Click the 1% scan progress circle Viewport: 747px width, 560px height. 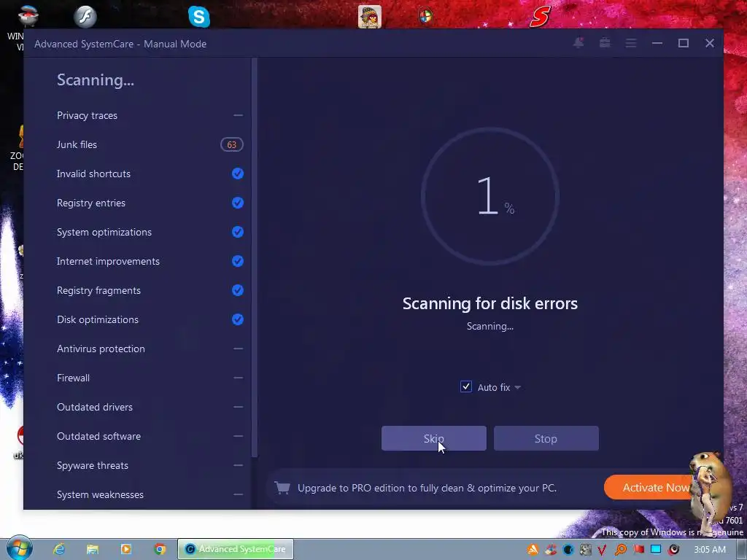coord(489,195)
